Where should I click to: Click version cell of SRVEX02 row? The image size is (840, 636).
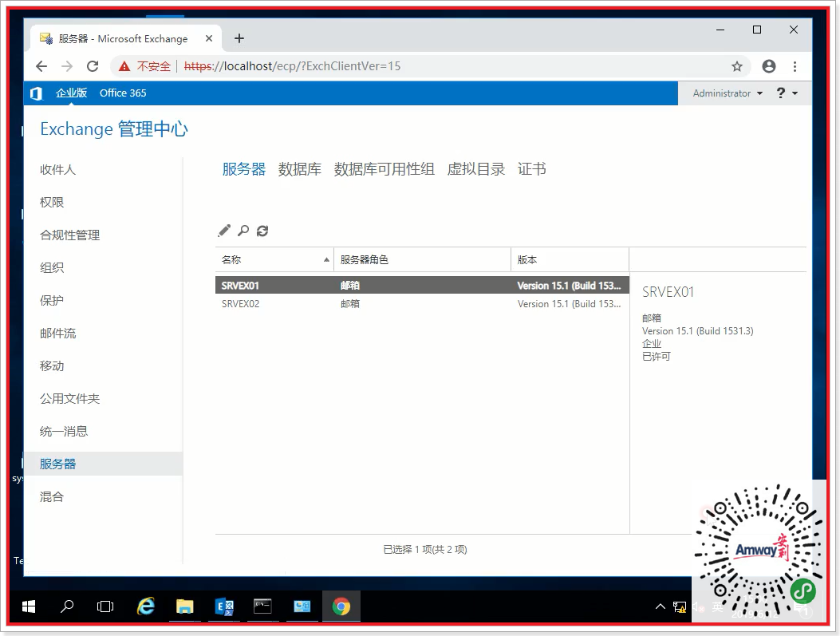(569, 304)
